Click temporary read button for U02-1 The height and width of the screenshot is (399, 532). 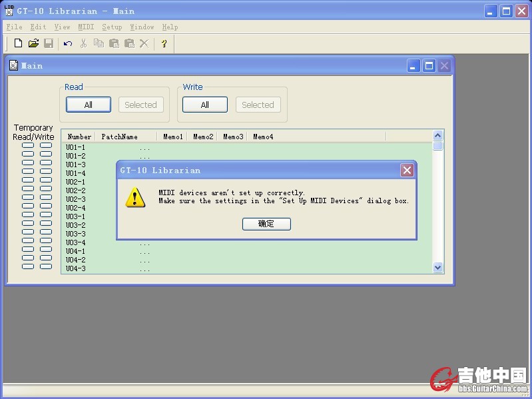point(28,180)
